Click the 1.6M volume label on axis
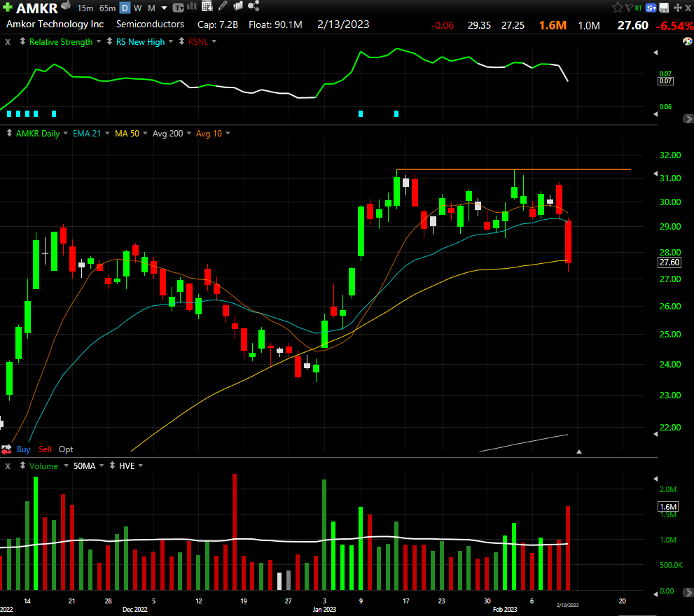This screenshot has width=694, height=616. [x=668, y=507]
